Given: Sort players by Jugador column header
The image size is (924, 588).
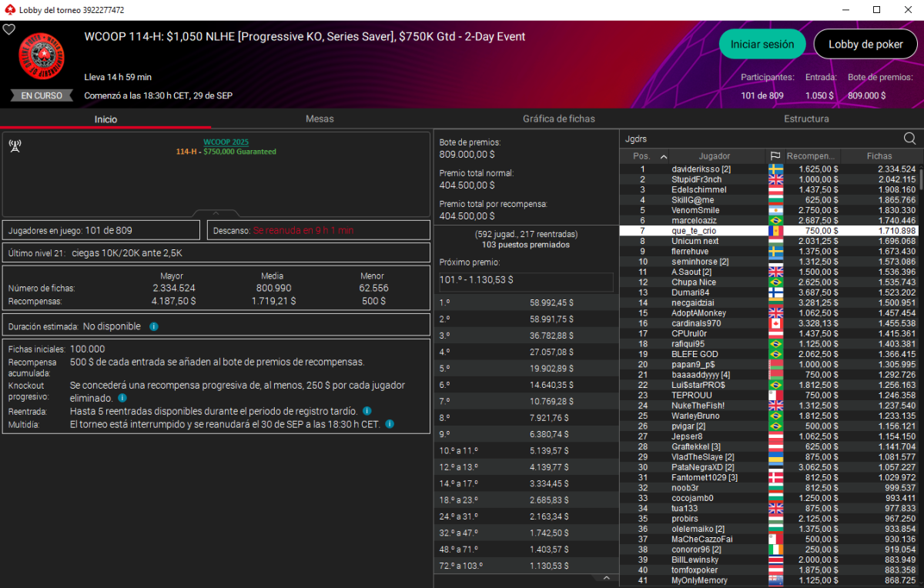Looking at the screenshot, I should 715,155.
